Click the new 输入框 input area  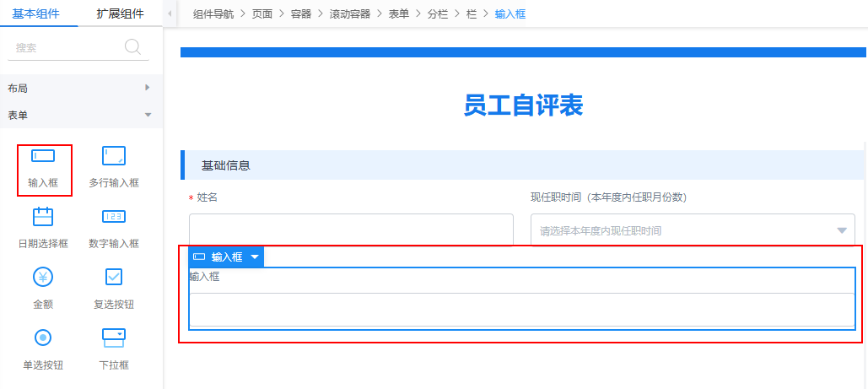[x=522, y=309]
